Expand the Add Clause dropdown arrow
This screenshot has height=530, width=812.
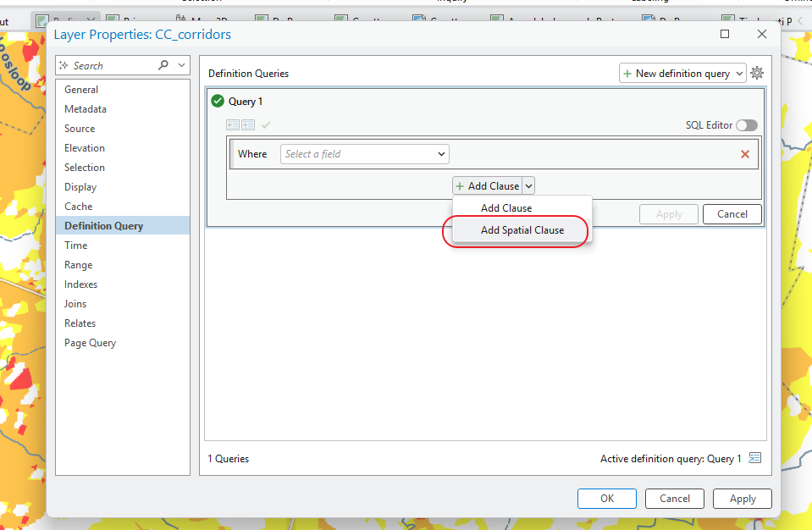click(528, 185)
